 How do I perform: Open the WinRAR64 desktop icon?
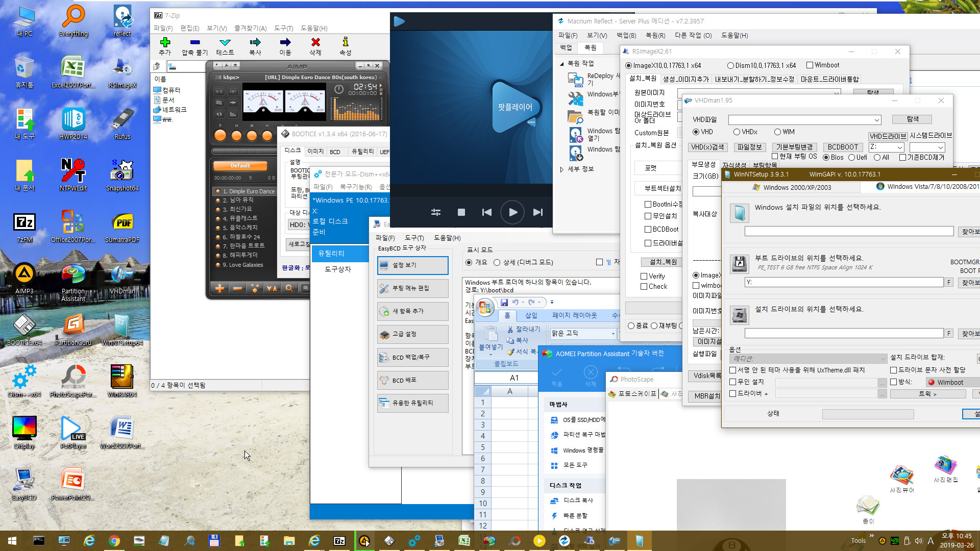point(122,382)
